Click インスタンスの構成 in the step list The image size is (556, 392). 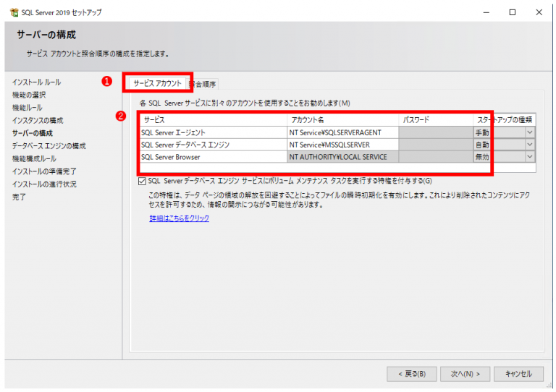[38, 120]
